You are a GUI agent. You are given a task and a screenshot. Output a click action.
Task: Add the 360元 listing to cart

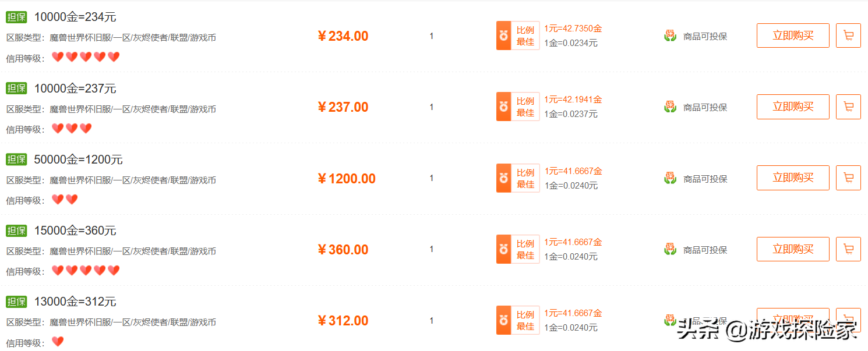[x=848, y=249]
